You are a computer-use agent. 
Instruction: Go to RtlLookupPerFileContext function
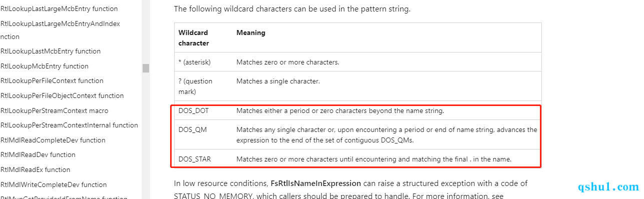pos(52,81)
